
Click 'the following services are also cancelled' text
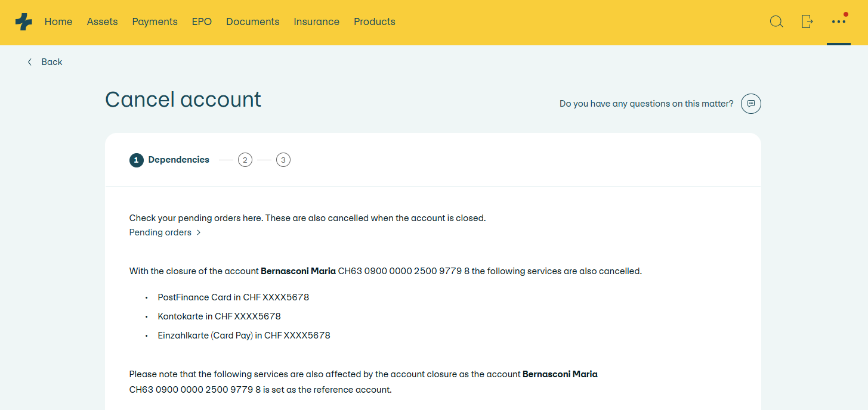pos(557,271)
